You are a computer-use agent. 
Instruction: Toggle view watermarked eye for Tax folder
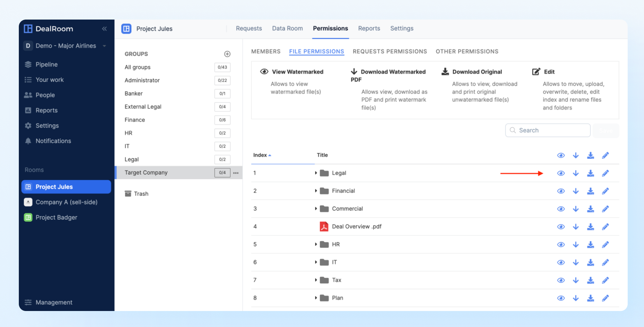[561, 280]
